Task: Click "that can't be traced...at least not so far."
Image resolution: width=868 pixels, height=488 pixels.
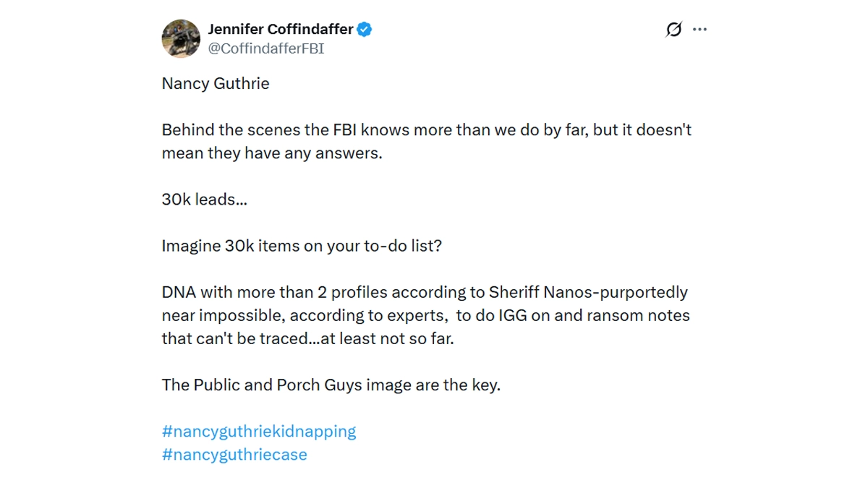Action: [x=307, y=338]
